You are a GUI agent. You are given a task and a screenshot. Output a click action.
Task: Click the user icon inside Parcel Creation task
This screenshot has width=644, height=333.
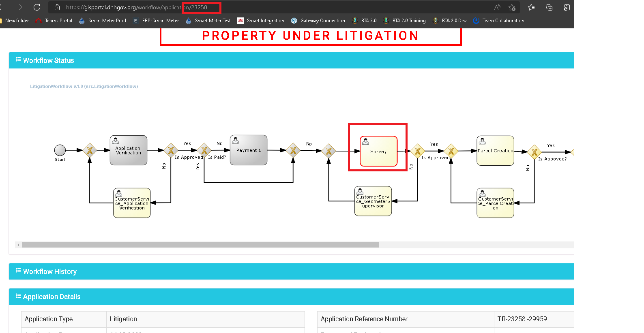point(482,141)
